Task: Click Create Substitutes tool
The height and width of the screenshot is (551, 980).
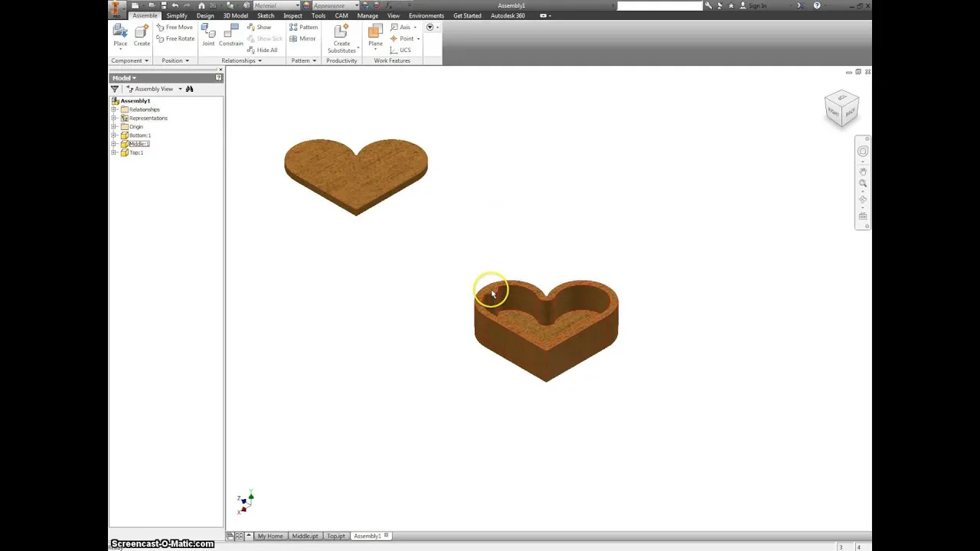Action: [341, 38]
